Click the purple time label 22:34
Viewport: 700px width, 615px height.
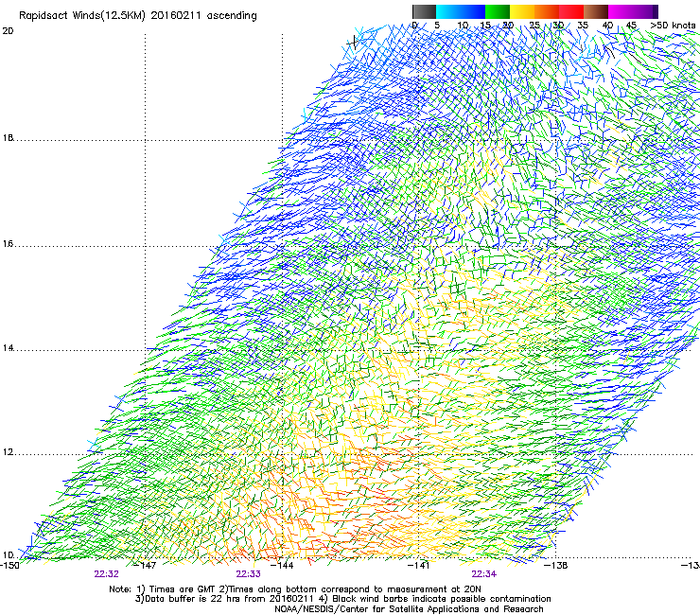coord(484,574)
